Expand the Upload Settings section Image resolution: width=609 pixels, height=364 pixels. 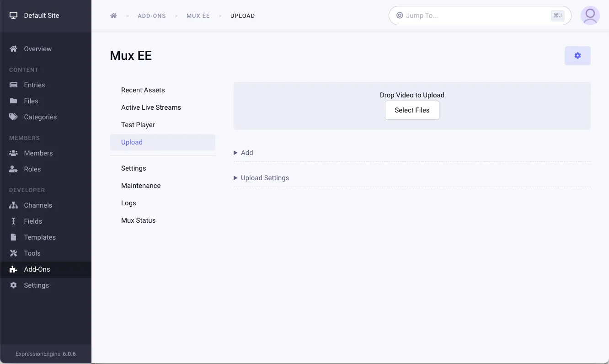[x=261, y=178]
